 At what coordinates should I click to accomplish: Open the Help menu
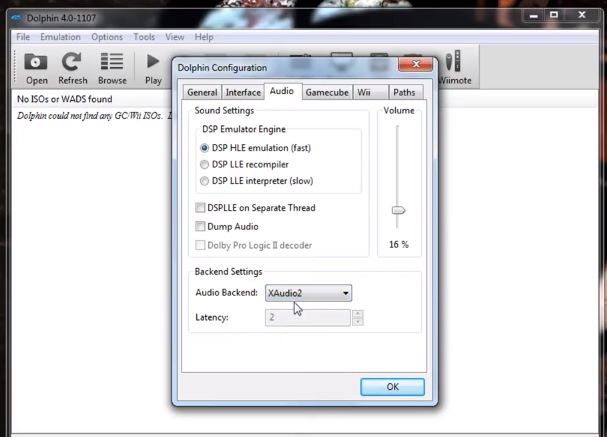pyautogui.click(x=204, y=37)
